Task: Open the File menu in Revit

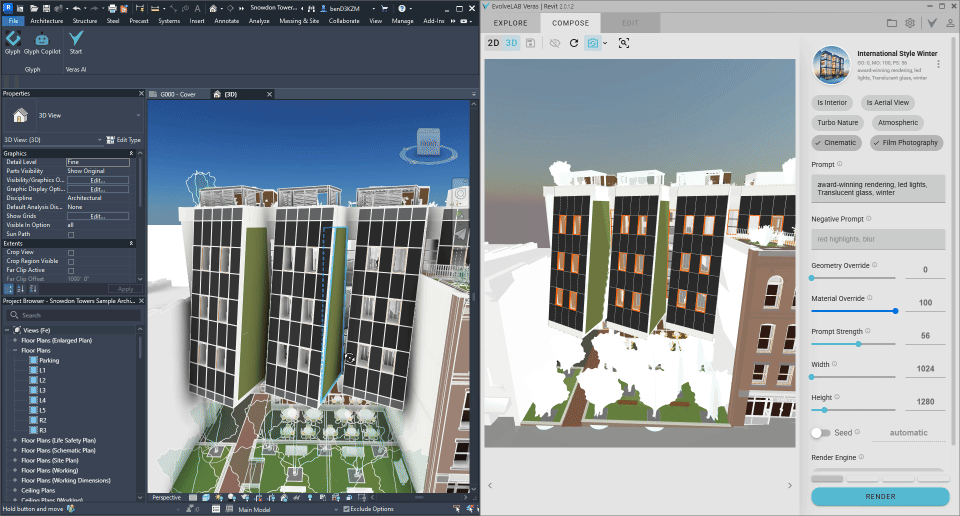Action: 13,21
